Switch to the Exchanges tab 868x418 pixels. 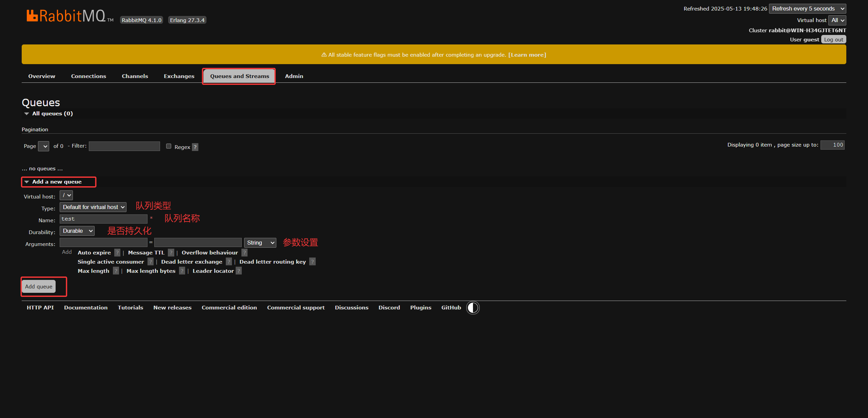point(179,76)
